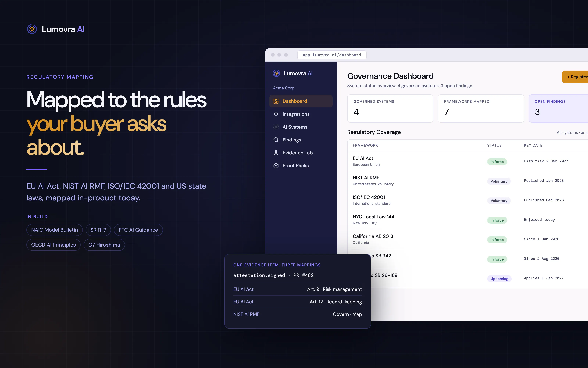Click the OECD AI Principles chip
588x368 pixels.
[53, 245]
